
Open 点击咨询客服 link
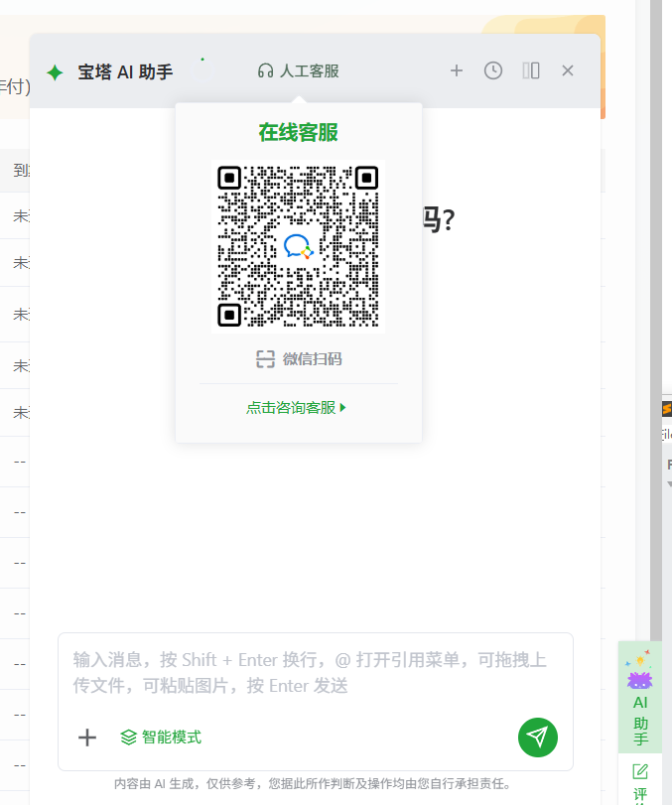click(x=296, y=408)
